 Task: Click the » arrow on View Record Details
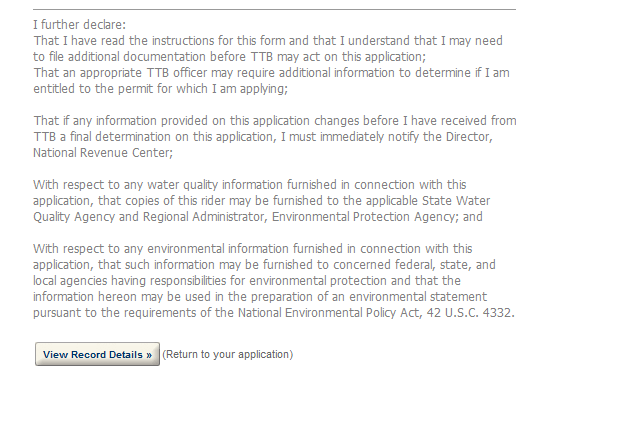click(148, 355)
